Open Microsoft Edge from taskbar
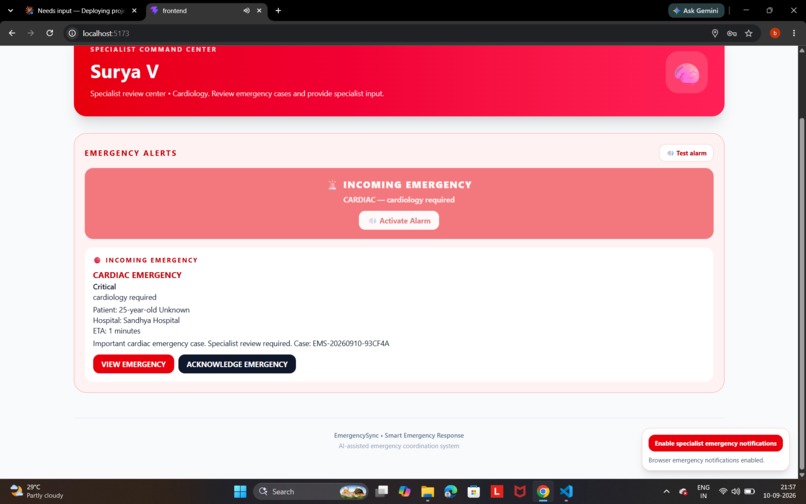Screen dimensions: 806x504 pyautogui.click(x=451, y=491)
